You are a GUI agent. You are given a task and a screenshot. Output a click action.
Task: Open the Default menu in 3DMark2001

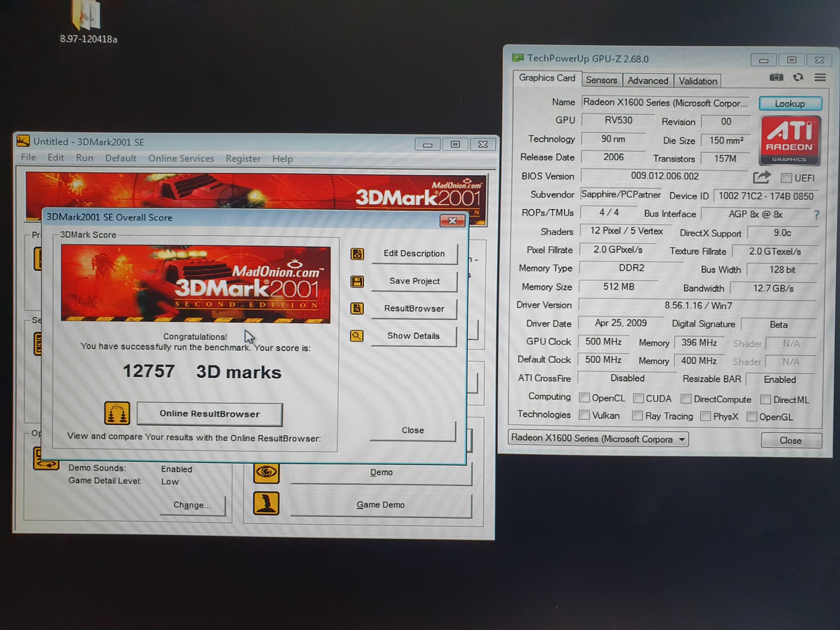point(121,158)
